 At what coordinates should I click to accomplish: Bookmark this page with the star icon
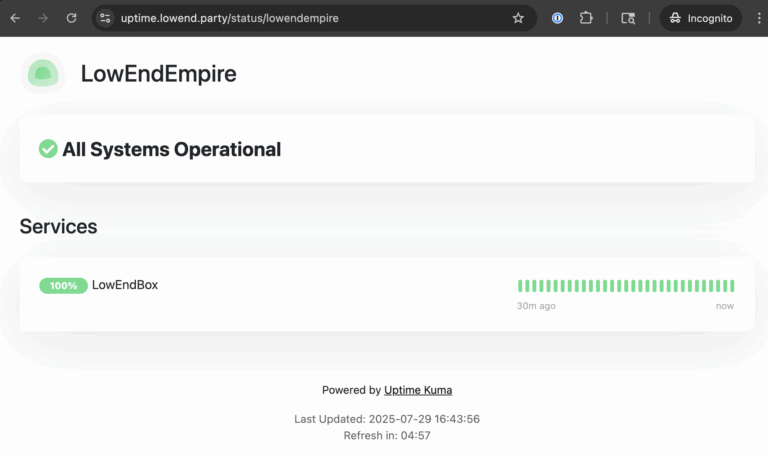[x=518, y=18]
